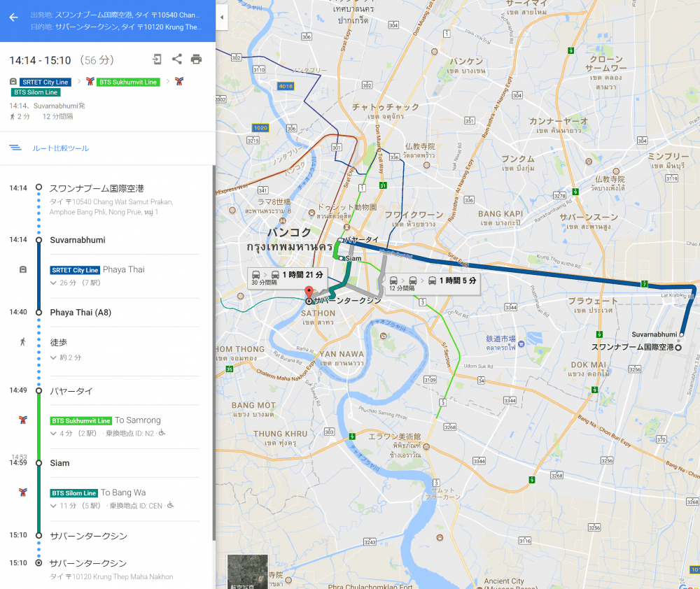Click the send-to-phone icon
The image size is (700, 589).
(157, 59)
